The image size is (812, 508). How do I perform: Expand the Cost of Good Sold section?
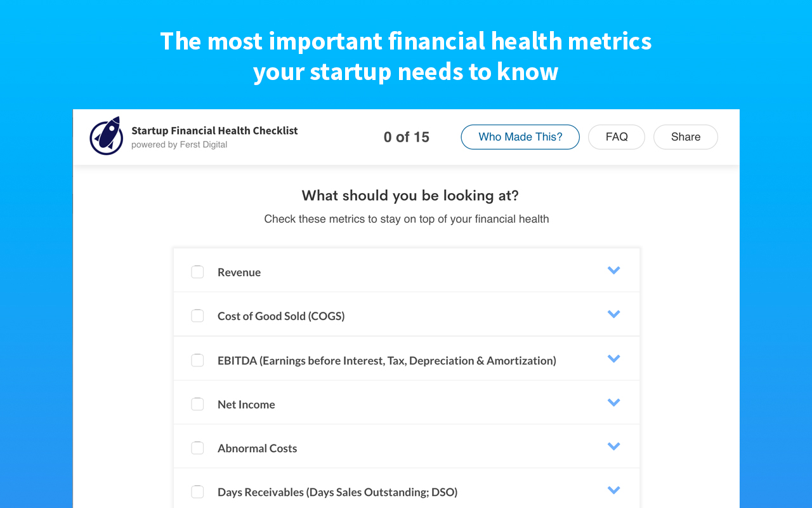pos(613,314)
